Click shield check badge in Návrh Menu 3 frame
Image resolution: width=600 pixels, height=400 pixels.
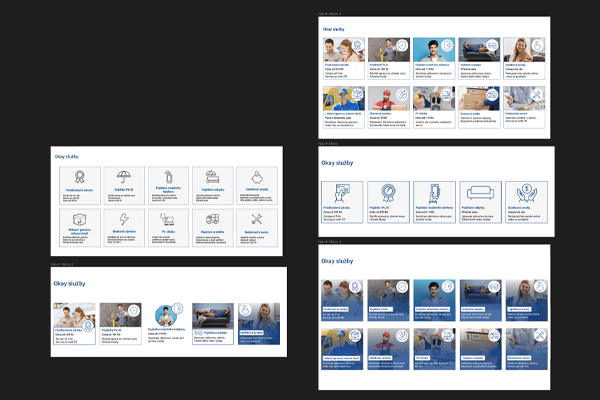(402, 287)
